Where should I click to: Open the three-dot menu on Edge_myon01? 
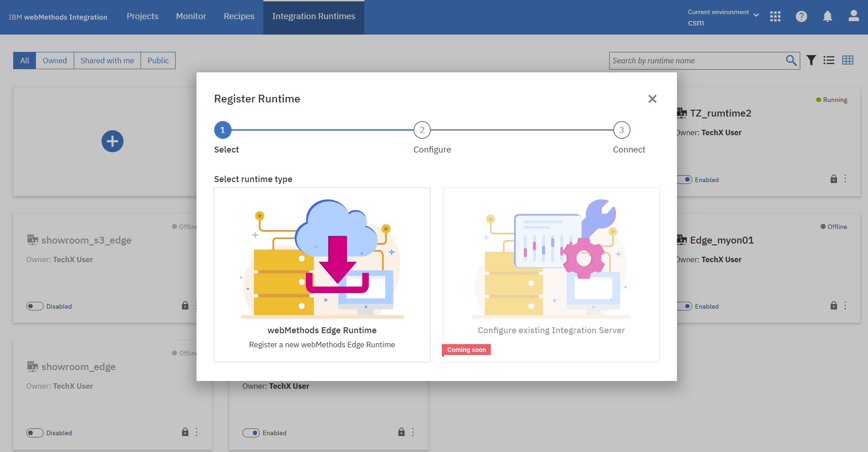click(846, 305)
